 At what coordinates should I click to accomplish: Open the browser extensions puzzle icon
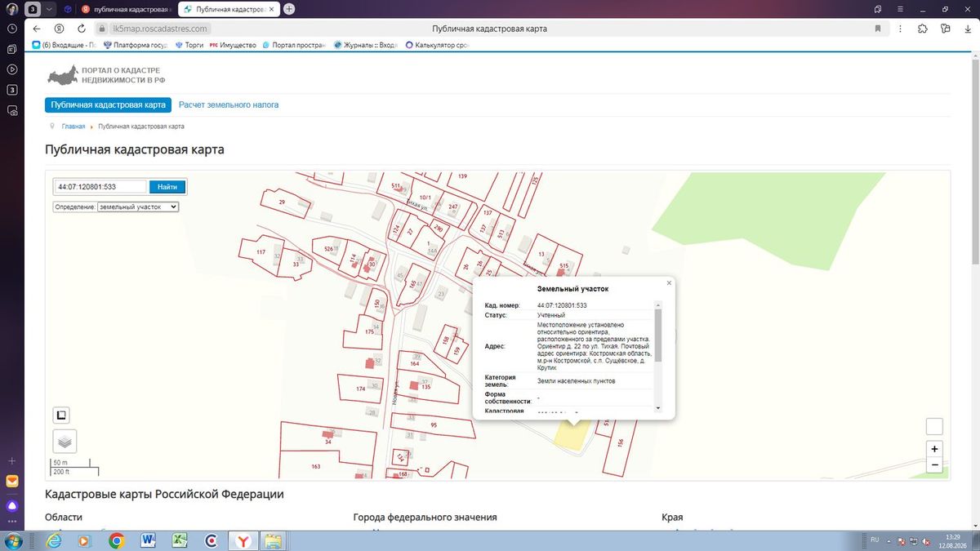[x=922, y=29]
